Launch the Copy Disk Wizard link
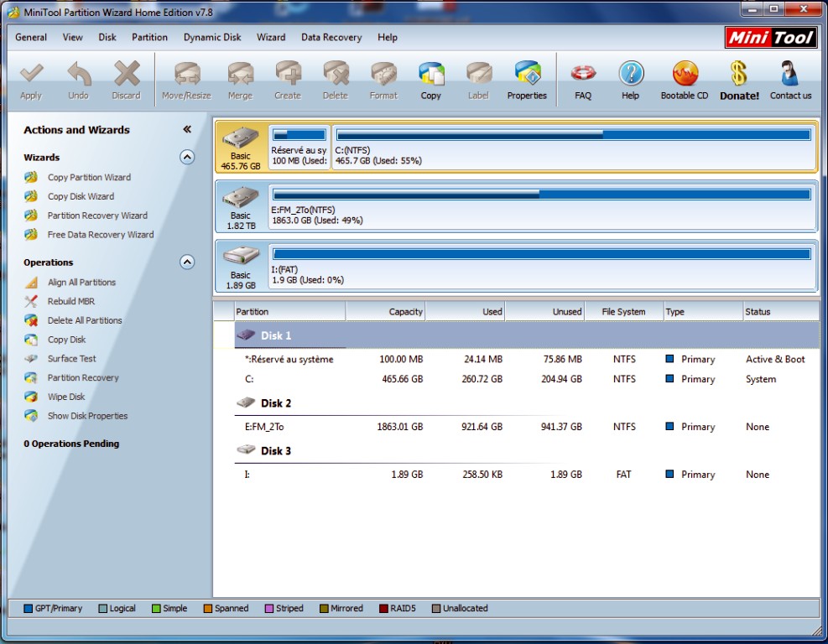This screenshot has height=644, width=828. pos(81,196)
